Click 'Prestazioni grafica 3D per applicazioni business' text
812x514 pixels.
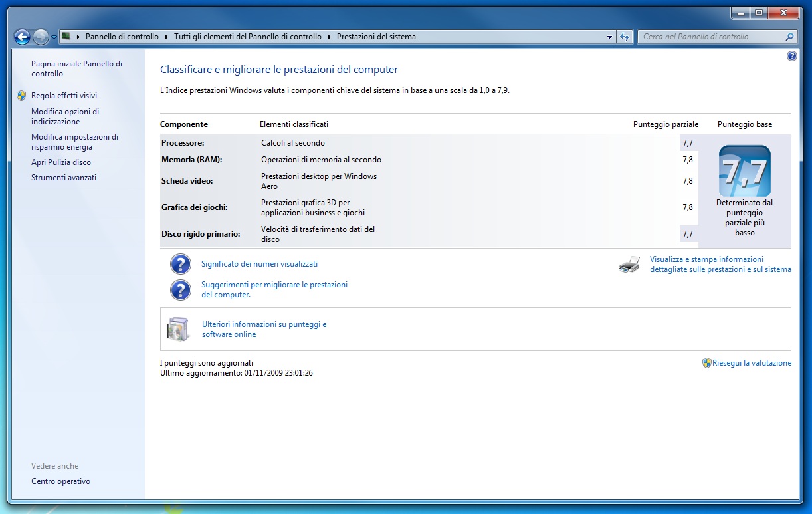(x=313, y=207)
